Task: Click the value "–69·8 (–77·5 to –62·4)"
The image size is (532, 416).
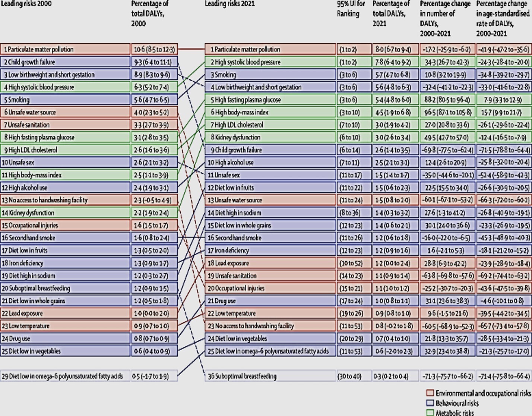Action: click(447, 150)
